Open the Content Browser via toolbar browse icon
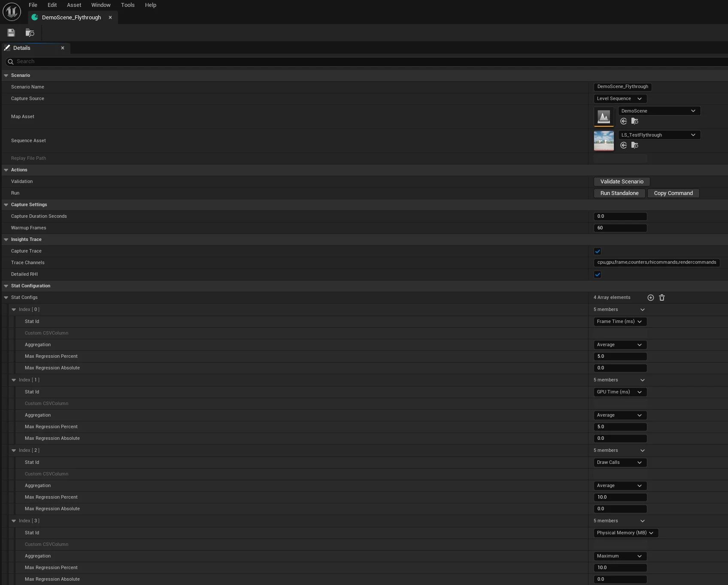728x585 pixels. [x=30, y=33]
